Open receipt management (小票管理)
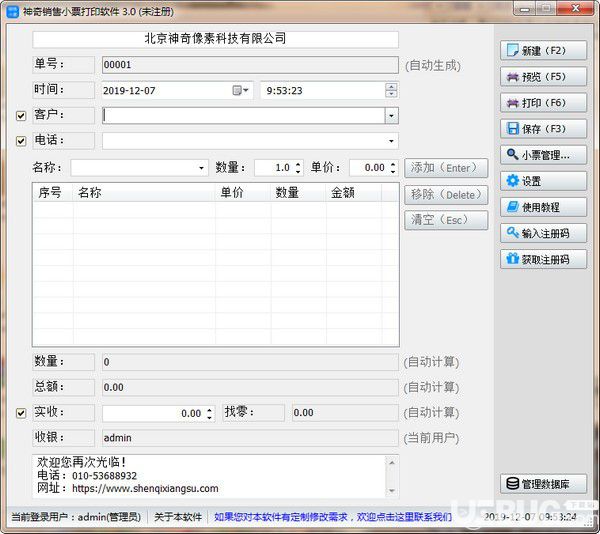Screen dimensions: 600x534 543,155
